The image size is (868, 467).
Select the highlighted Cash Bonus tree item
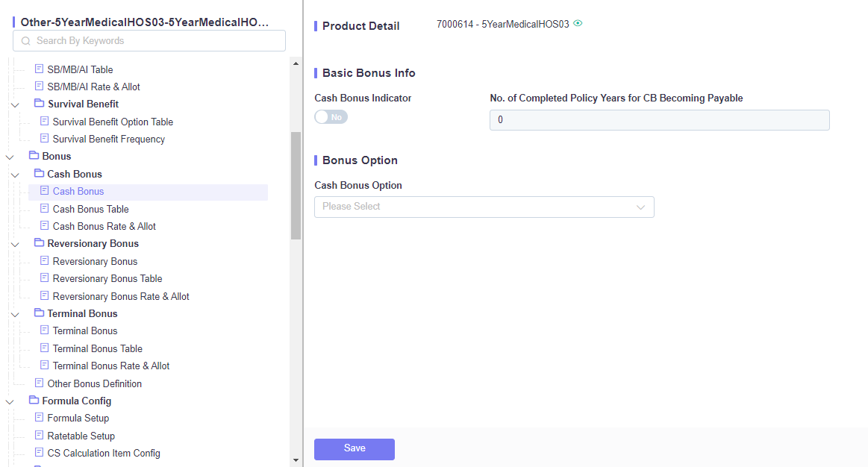148,192
